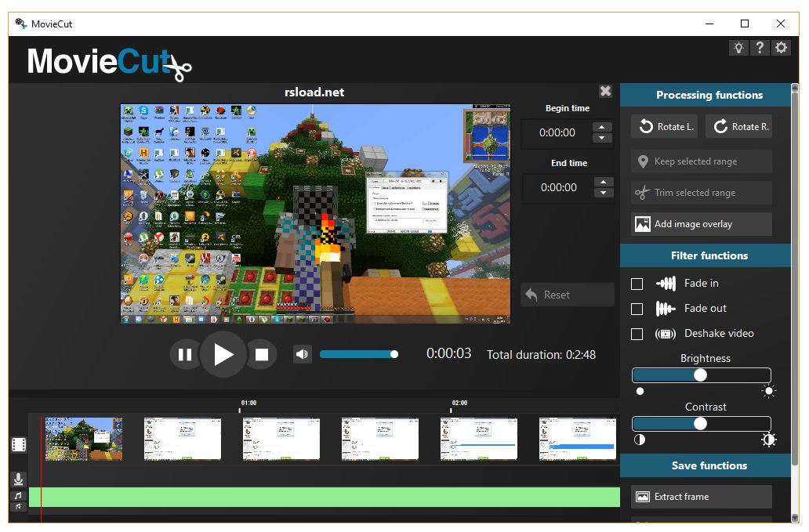The width and height of the screenshot is (809, 532).
Task: Click the upper music note track icon
Action: [19, 495]
